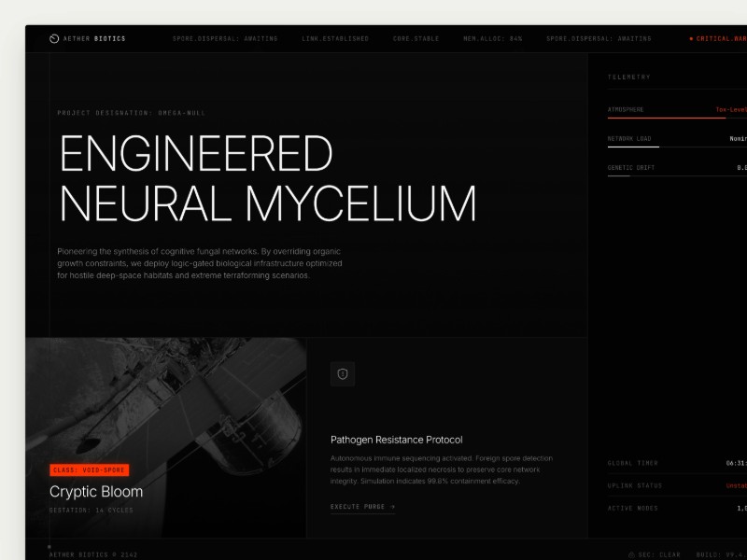Click the shield alert icon
The height and width of the screenshot is (560, 747).
(343, 374)
